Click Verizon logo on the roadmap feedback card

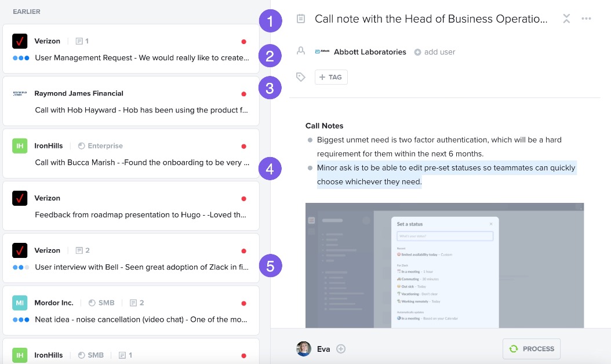(x=20, y=198)
